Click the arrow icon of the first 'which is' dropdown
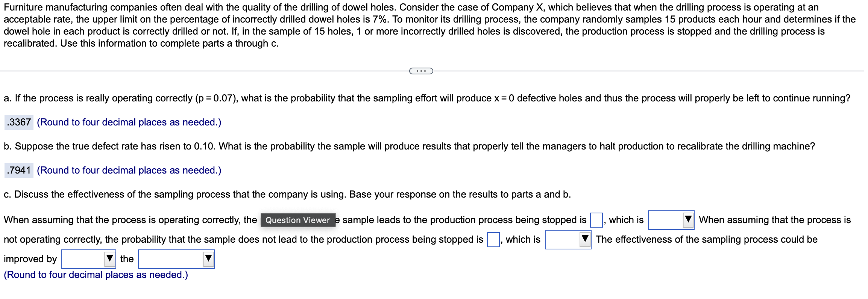The width and height of the screenshot is (868, 299). (x=688, y=219)
